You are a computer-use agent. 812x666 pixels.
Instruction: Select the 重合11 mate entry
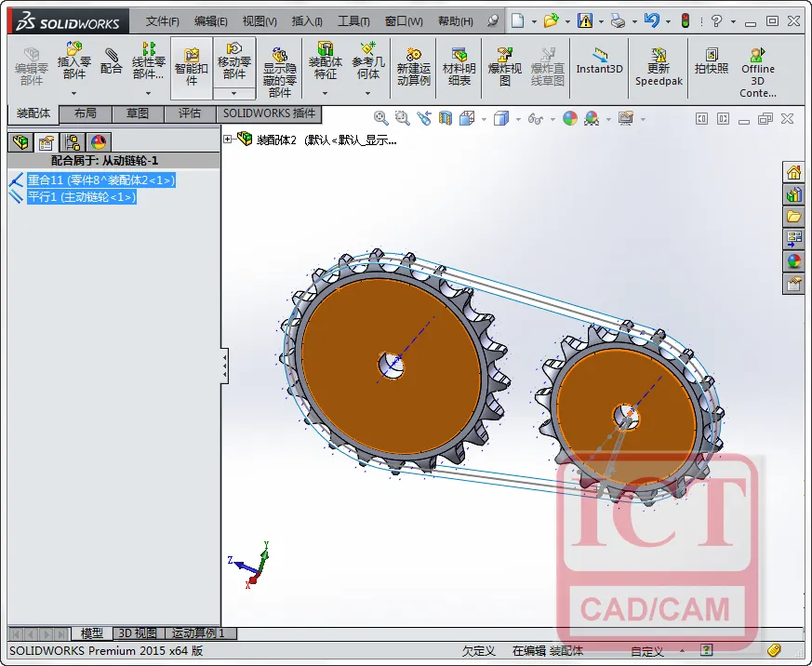(x=101, y=180)
